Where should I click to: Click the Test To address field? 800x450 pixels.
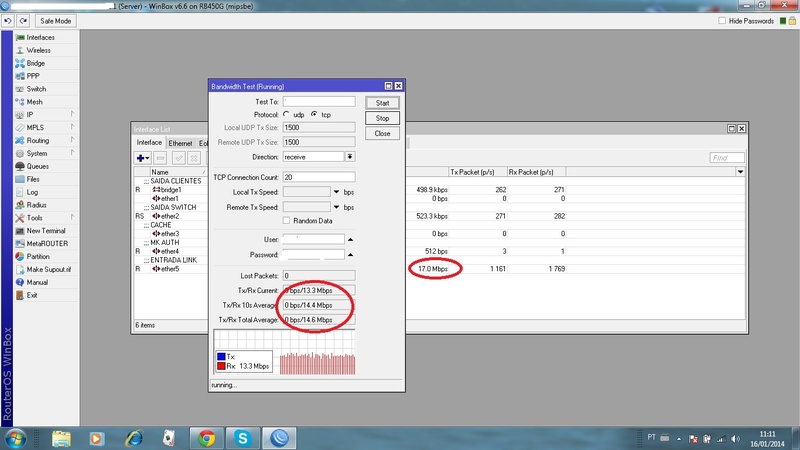(319, 102)
